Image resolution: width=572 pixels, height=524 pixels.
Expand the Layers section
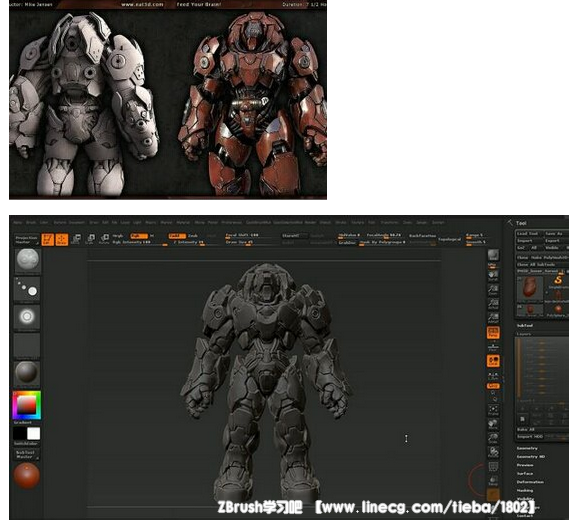524,334
